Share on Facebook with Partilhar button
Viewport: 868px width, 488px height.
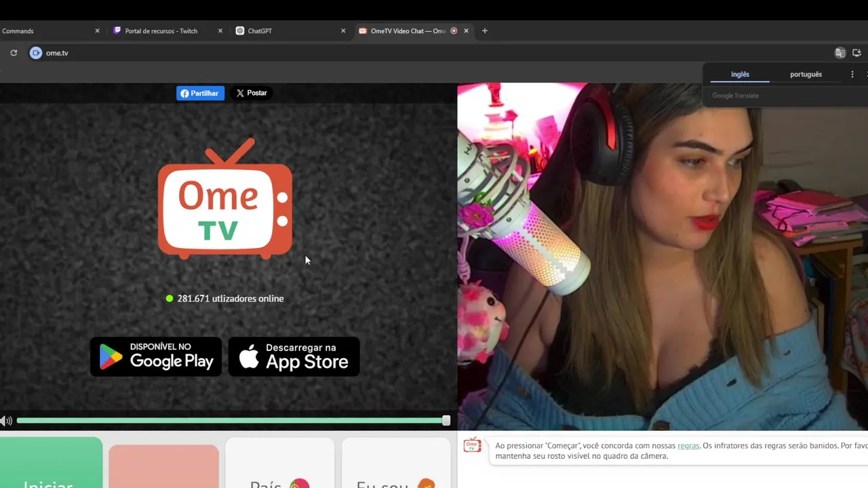(x=200, y=93)
